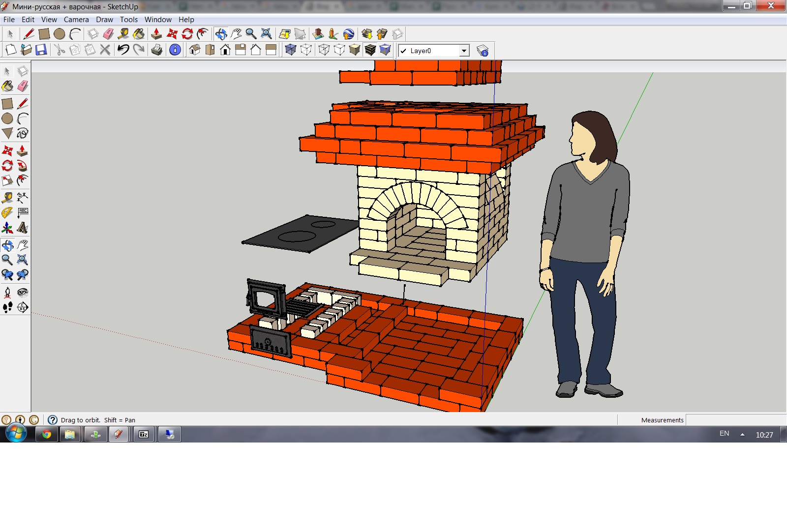The image size is (787, 532).
Task: Open the Window menu
Action: click(x=158, y=20)
